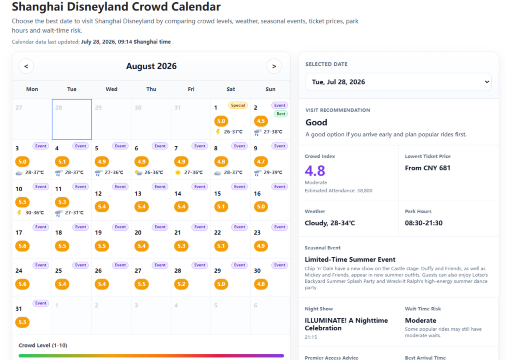Click the 5.6 crowd badge on August 17
This screenshot has width=506, height=360.
pyautogui.click(x=22, y=246)
